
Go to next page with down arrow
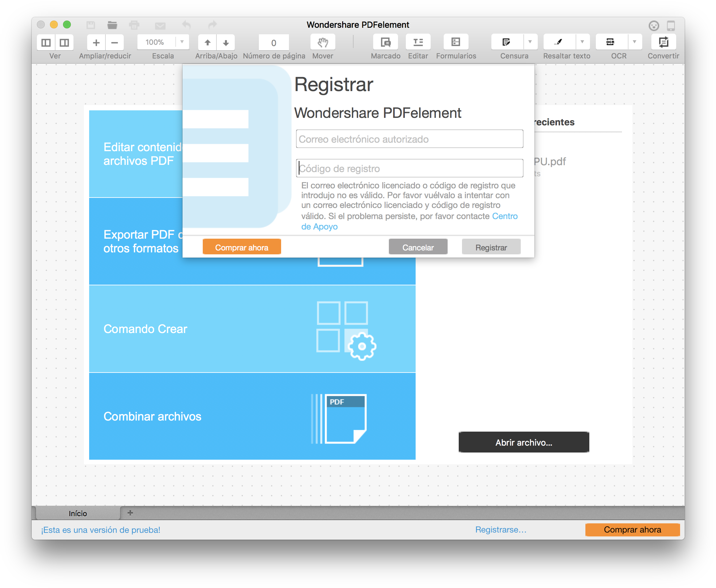226,42
